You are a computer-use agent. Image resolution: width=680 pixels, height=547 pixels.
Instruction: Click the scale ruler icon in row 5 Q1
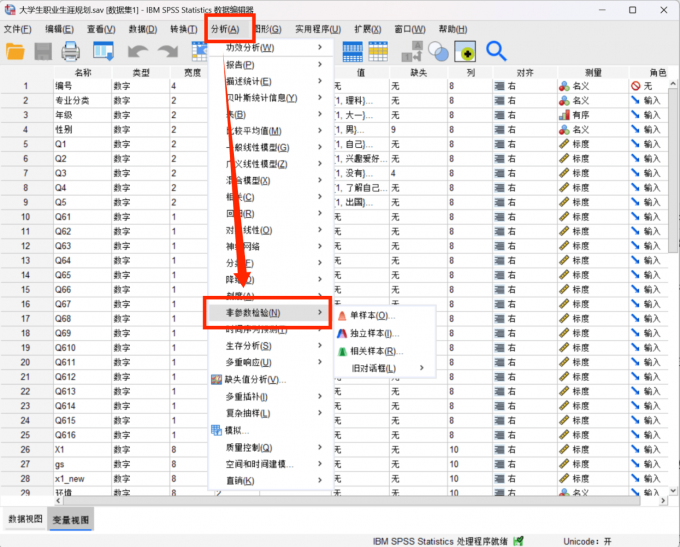tap(564, 144)
